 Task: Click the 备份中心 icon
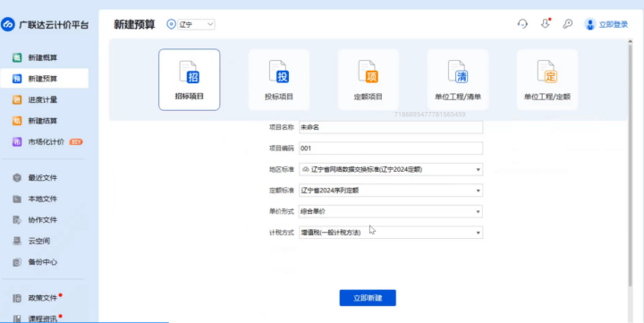[17, 262]
